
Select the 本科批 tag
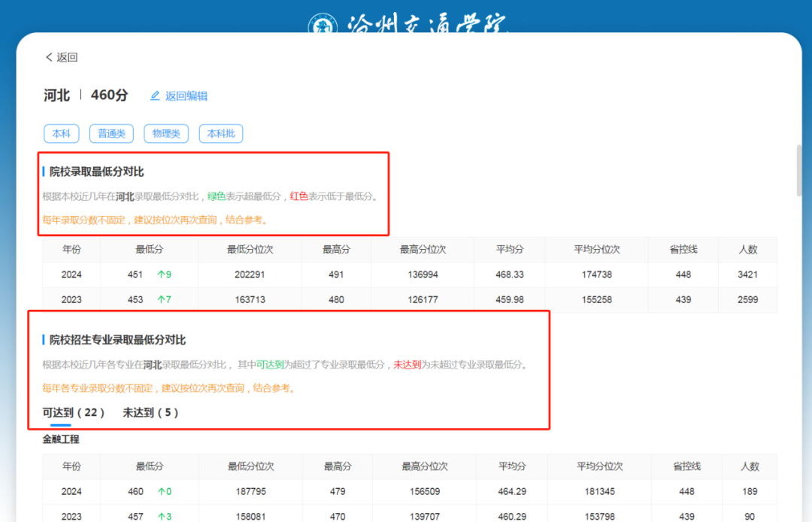[x=221, y=134]
